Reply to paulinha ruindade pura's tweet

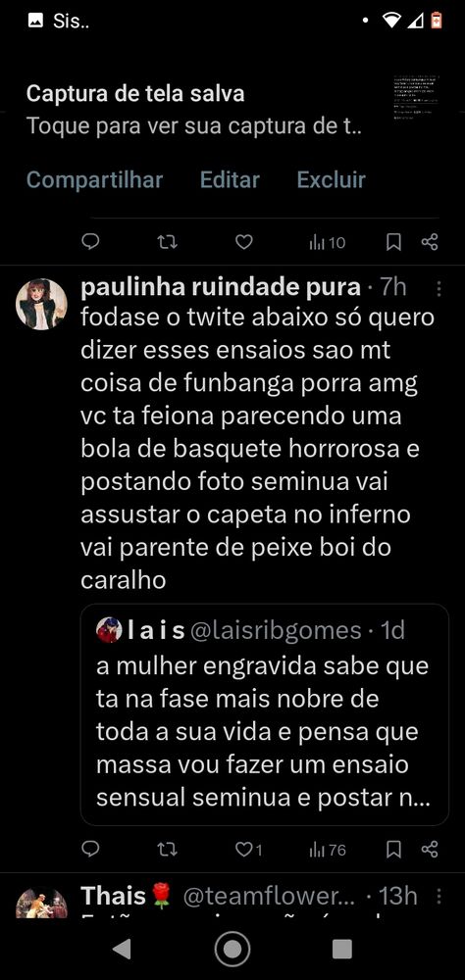(x=91, y=849)
